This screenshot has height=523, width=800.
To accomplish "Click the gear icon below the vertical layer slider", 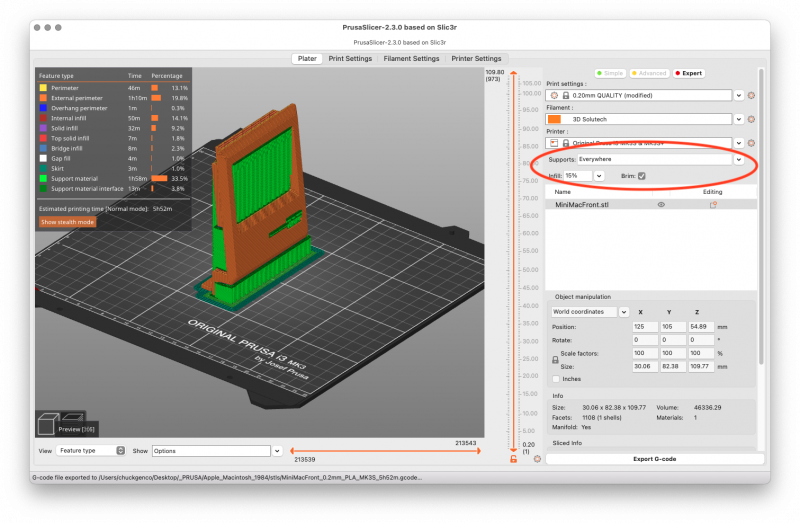I will [x=537, y=459].
